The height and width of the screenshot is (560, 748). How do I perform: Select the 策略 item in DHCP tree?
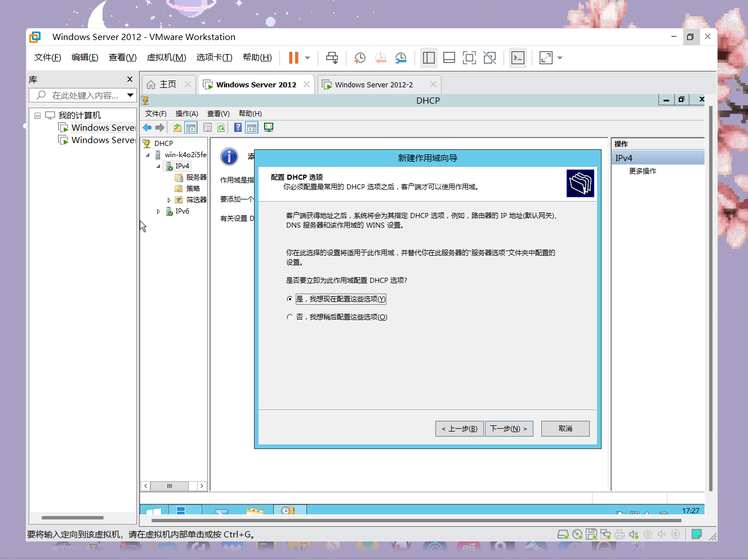193,189
